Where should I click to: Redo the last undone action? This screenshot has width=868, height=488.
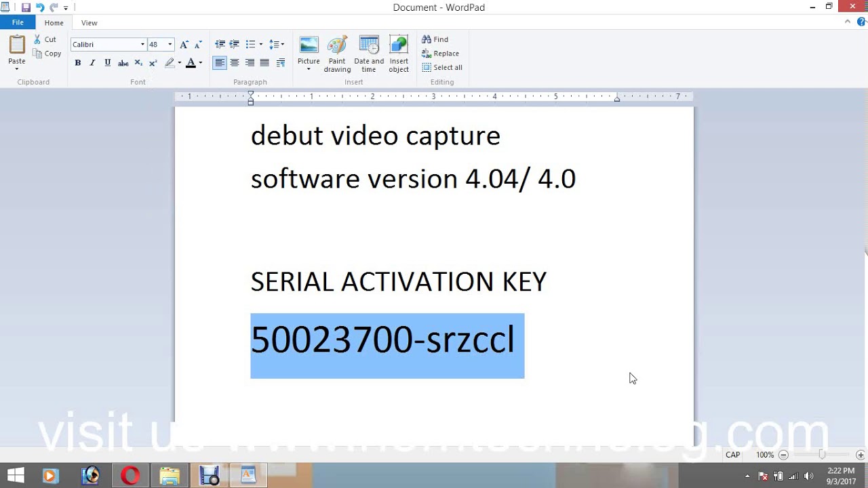pos(54,7)
